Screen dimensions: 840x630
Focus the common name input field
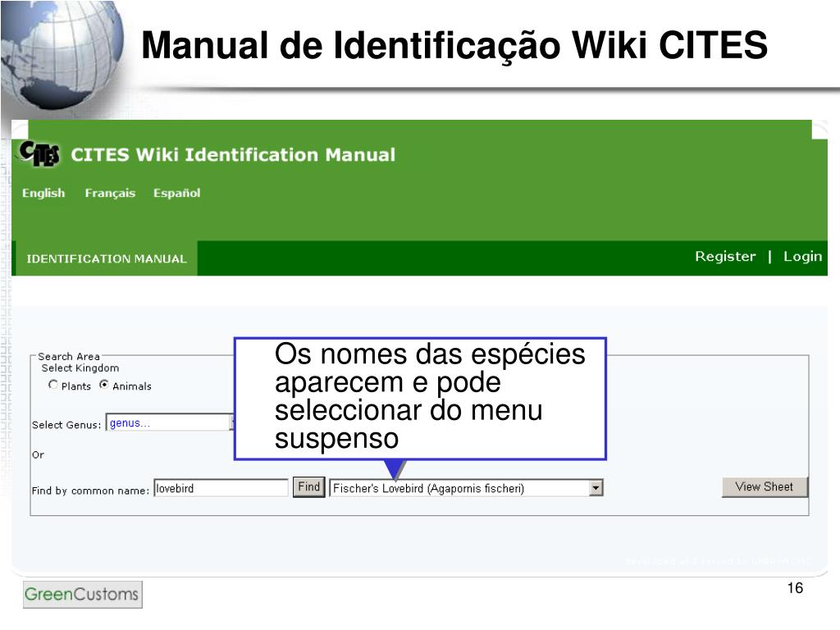click(221, 488)
